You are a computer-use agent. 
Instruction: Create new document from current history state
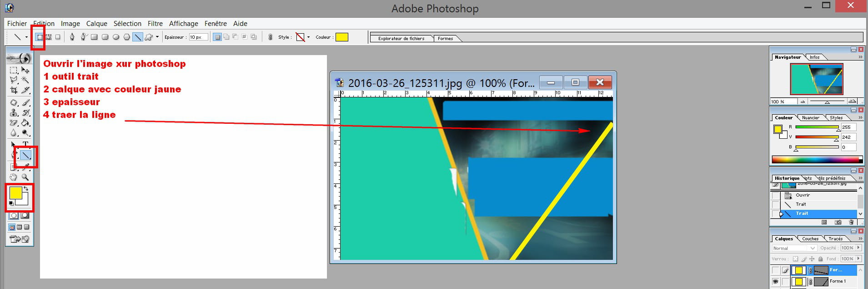(824, 223)
